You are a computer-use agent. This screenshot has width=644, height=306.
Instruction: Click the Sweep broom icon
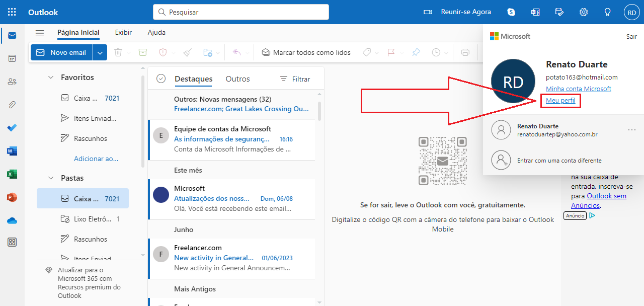click(x=187, y=52)
